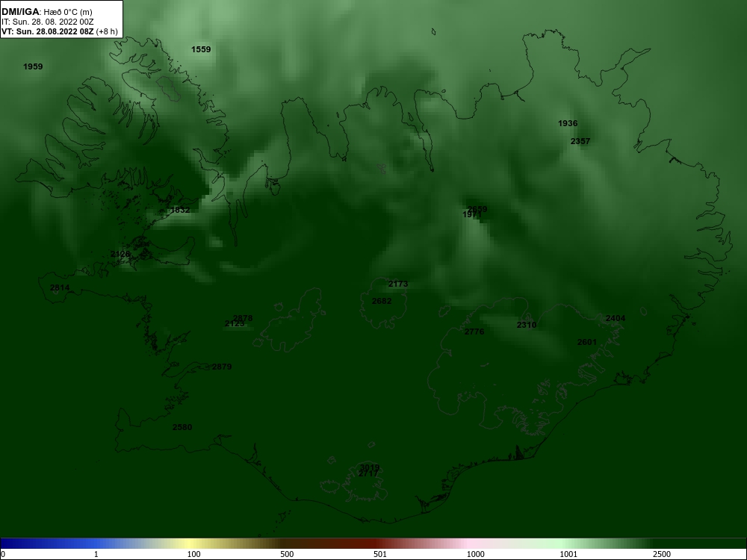Click the 2173 value near the glacier
The image size is (747, 560).
point(398,284)
